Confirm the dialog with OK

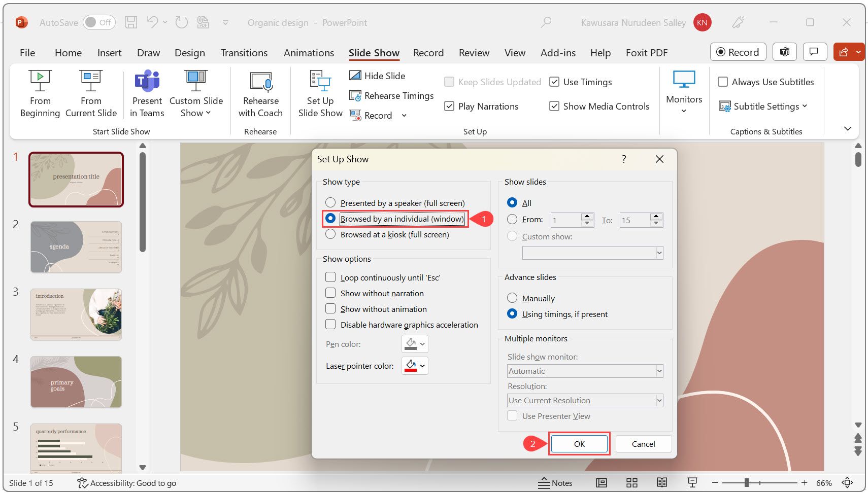coord(579,444)
